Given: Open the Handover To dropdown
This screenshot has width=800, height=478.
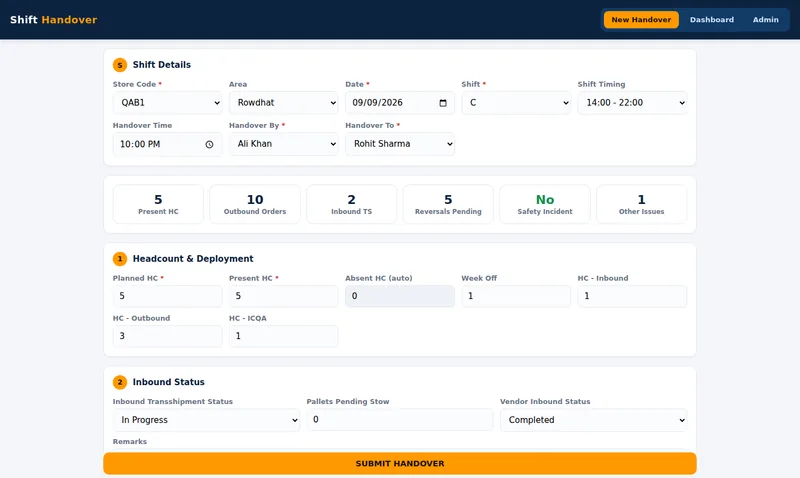Looking at the screenshot, I should point(399,144).
